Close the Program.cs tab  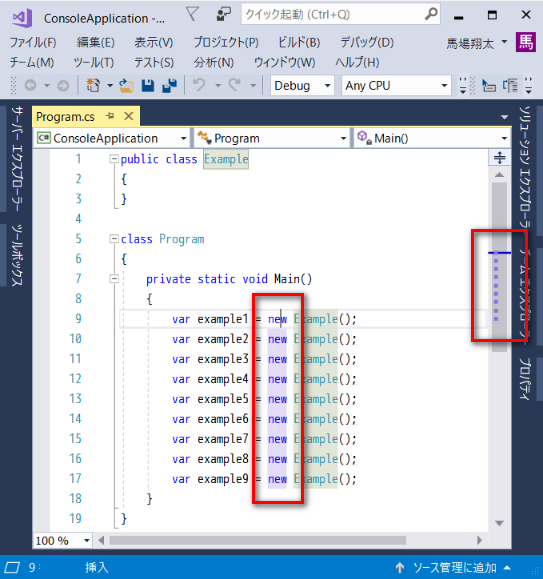[x=129, y=116]
